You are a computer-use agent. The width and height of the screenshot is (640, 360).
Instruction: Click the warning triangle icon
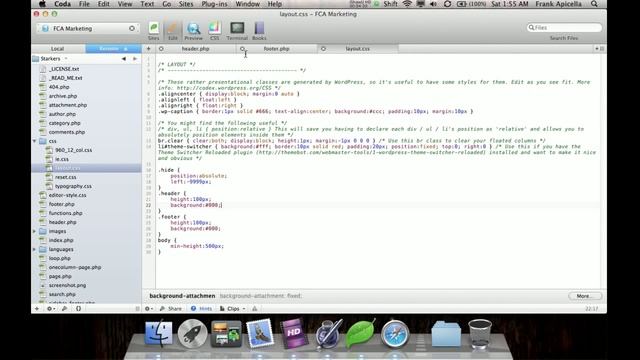coord(255,309)
